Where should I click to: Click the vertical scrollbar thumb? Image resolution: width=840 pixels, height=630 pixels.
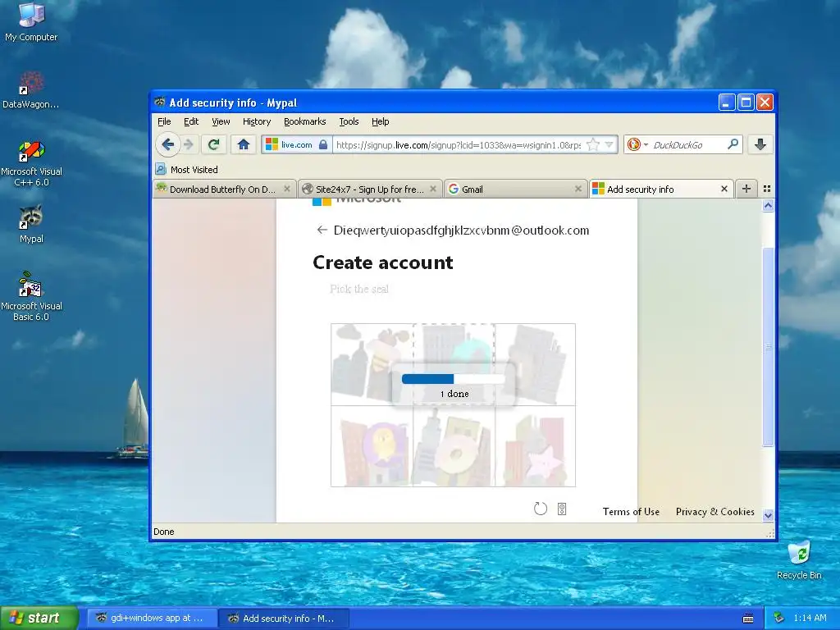tap(768, 347)
